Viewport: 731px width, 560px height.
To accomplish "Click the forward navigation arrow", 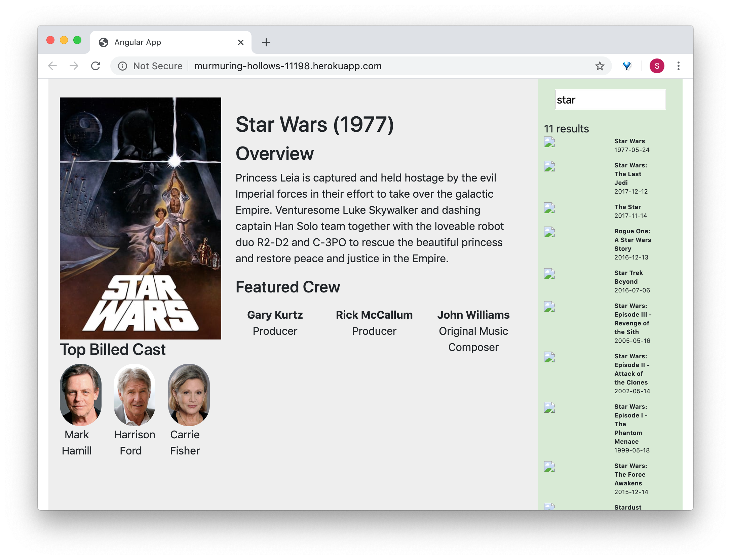I will coord(74,66).
